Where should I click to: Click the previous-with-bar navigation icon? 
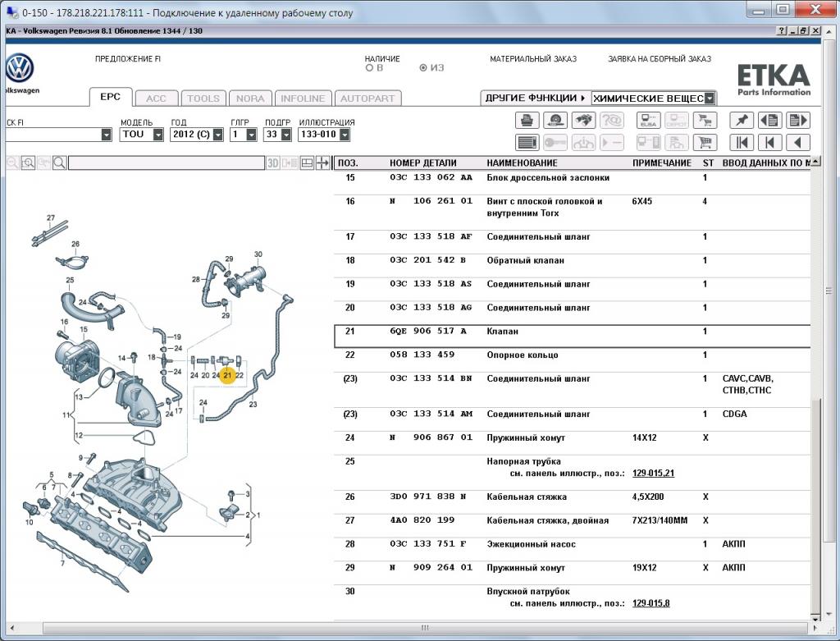coord(769,143)
